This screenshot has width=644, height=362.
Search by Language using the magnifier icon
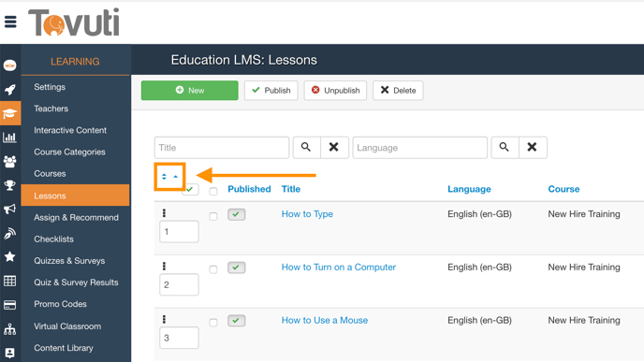(x=505, y=148)
